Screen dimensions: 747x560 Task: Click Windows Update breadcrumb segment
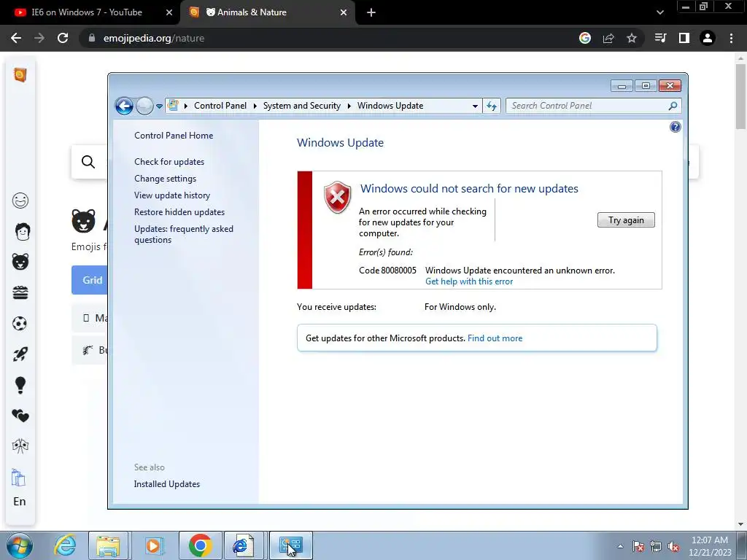[x=390, y=106]
